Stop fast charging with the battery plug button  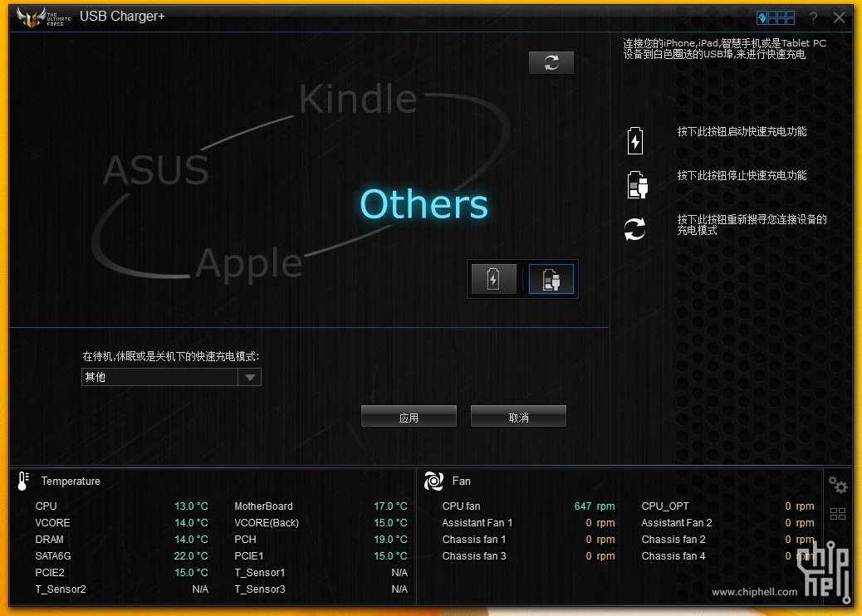pos(551,279)
